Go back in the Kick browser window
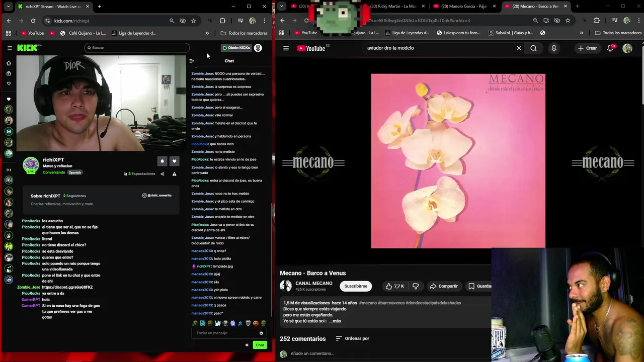 coord(9,21)
